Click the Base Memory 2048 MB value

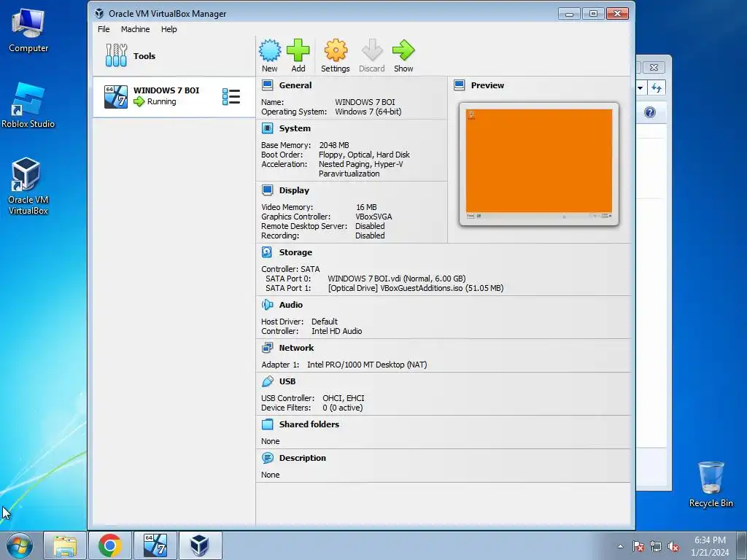pyautogui.click(x=334, y=145)
